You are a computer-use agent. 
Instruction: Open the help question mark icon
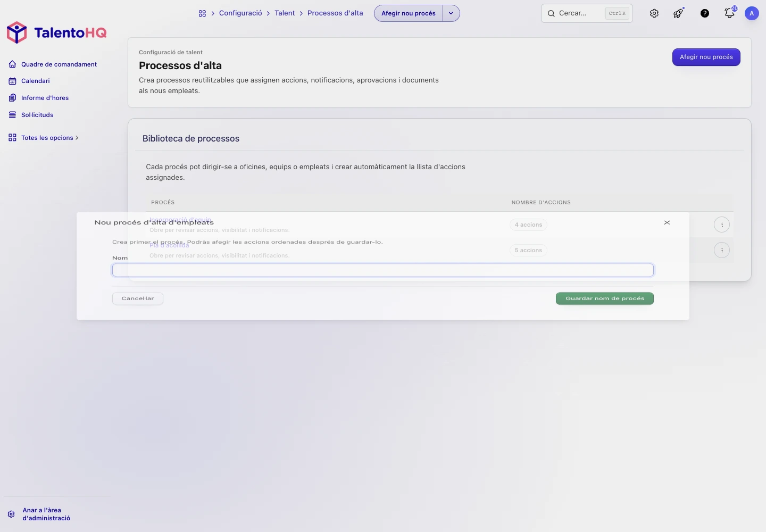(705, 13)
